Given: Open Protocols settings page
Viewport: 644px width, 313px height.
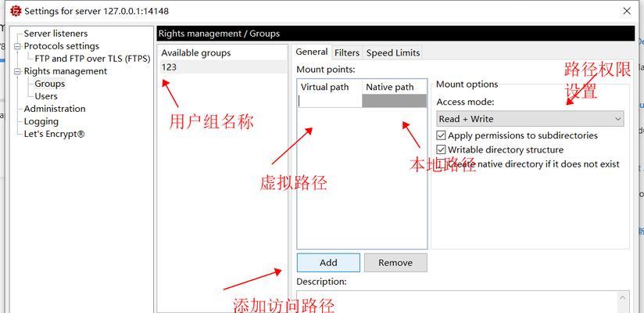Looking at the screenshot, I should coord(61,46).
